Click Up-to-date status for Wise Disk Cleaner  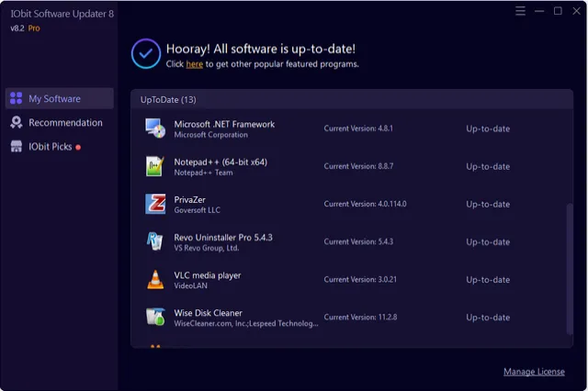tap(487, 317)
